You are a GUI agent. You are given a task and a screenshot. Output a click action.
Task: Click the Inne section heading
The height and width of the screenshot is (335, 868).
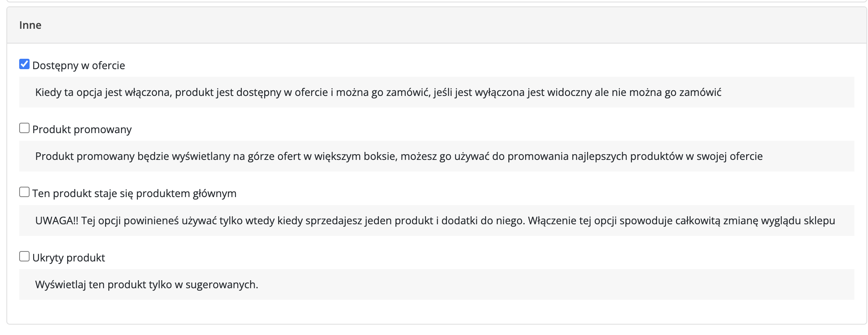(30, 25)
